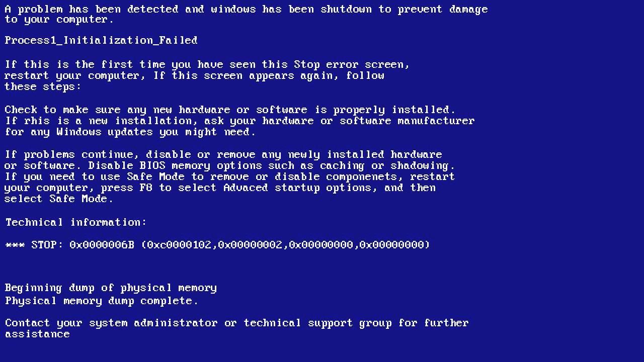Click the 'select Safe Mode.' line

tap(59, 199)
